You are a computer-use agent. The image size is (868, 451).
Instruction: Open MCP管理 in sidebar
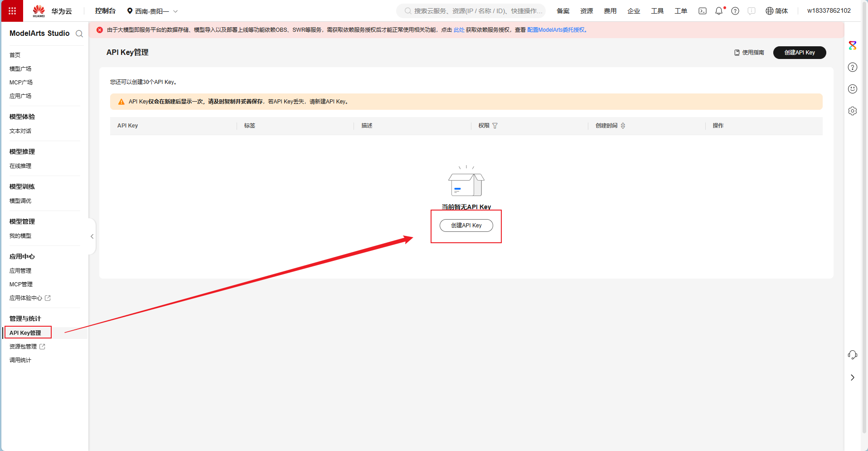pos(21,284)
